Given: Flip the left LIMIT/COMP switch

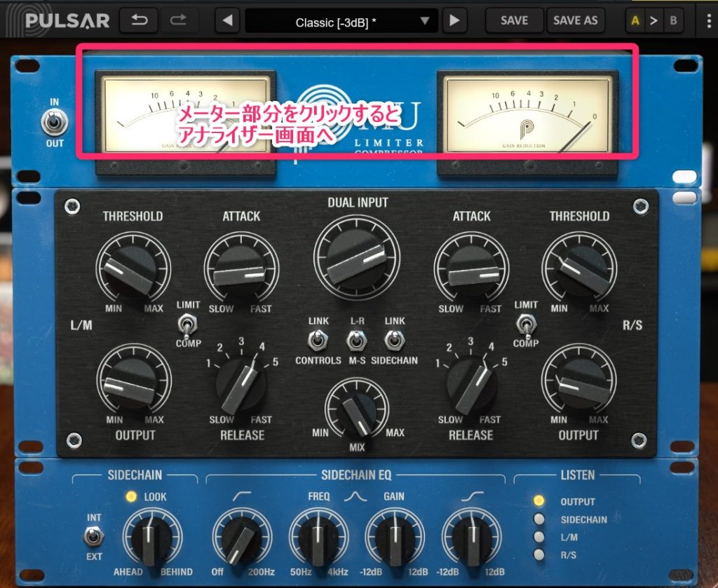Looking at the screenshot, I should [x=187, y=324].
